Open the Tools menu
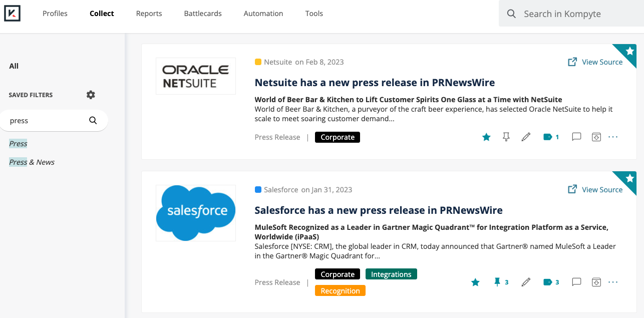The image size is (644, 318). (314, 14)
